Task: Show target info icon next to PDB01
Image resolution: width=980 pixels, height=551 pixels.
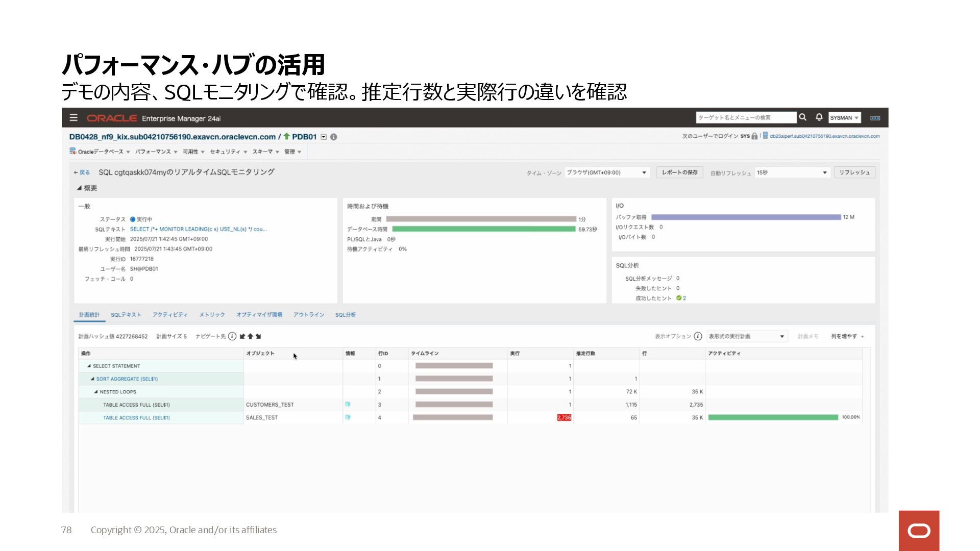Action: click(x=334, y=137)
